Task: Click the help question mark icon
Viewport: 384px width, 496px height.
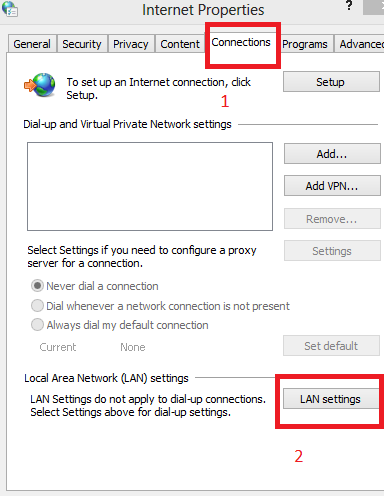Action: [349, 6]
